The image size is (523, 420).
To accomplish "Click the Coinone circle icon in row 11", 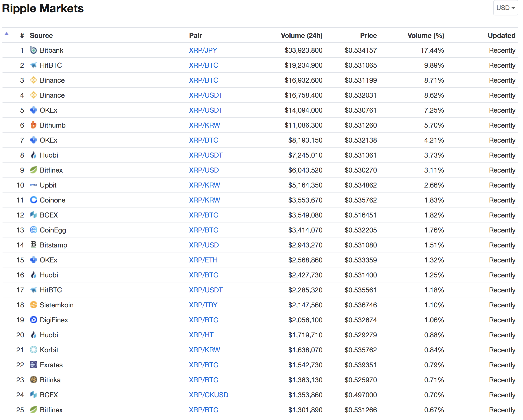I will [x=33, y=200].
